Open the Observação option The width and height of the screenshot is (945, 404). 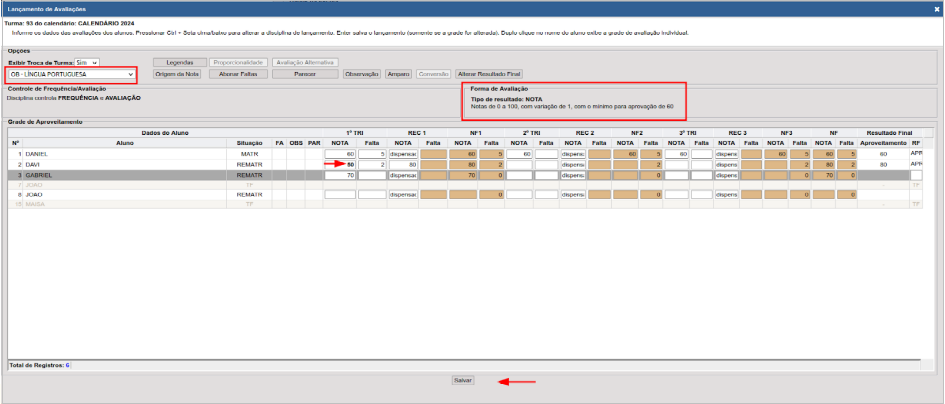[362, 74]
